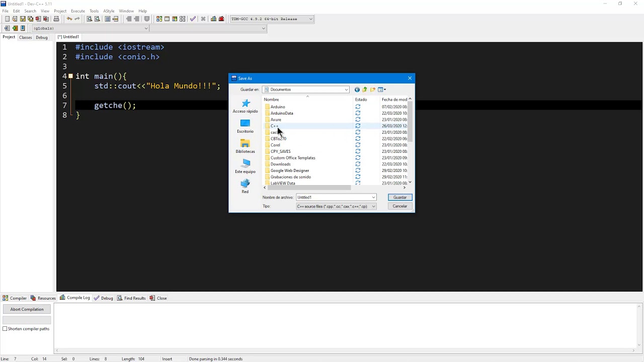Click the Abort Compilation button
644x362 pixels.
click(27, 309)
